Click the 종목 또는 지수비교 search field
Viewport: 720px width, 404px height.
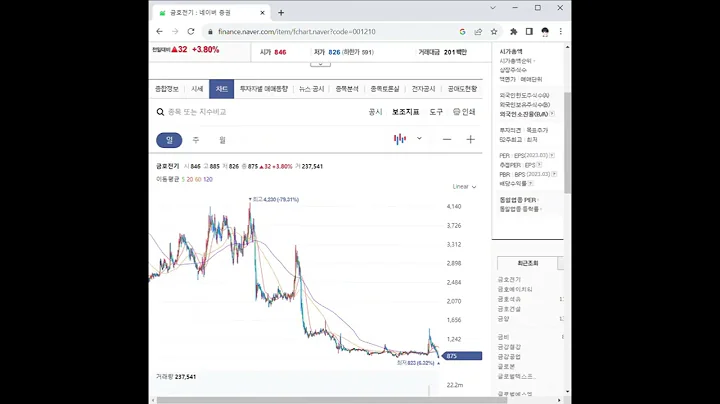(x=197, y=112)
